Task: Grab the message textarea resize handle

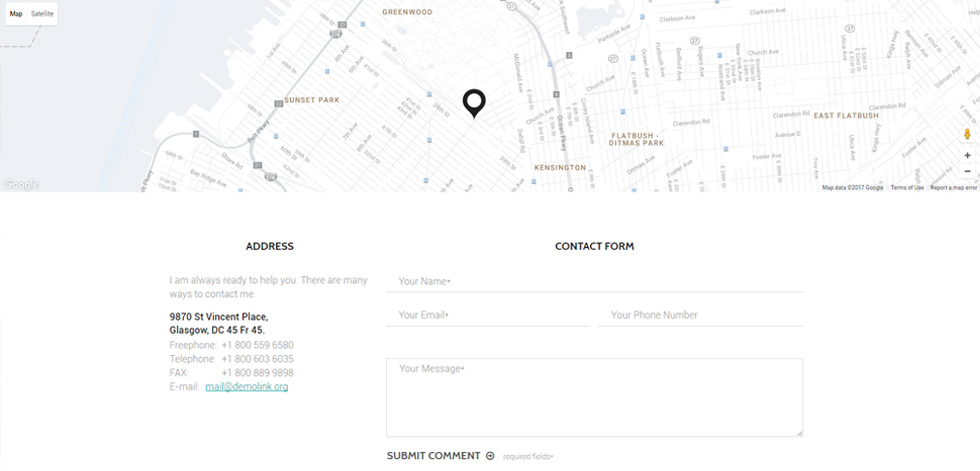Action: tap(799, 433)
